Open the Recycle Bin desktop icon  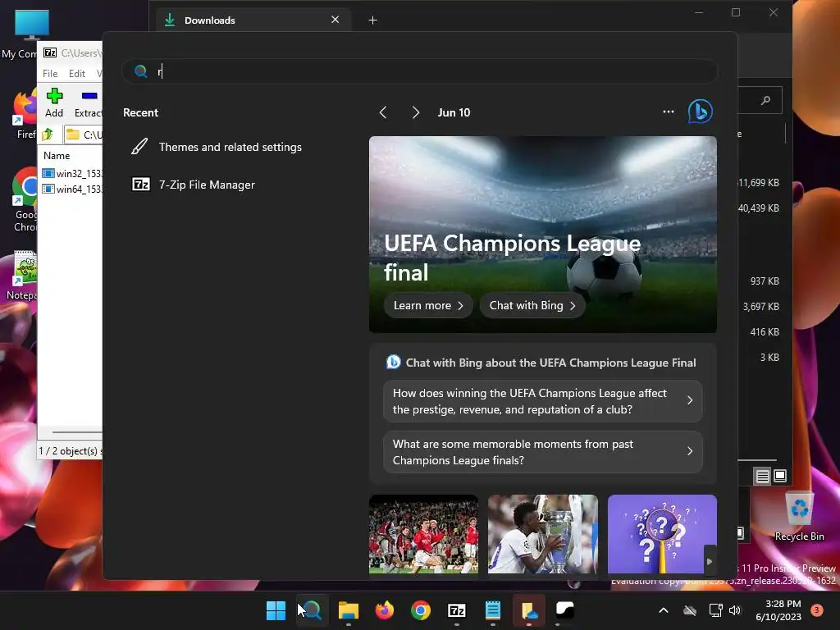799,517
